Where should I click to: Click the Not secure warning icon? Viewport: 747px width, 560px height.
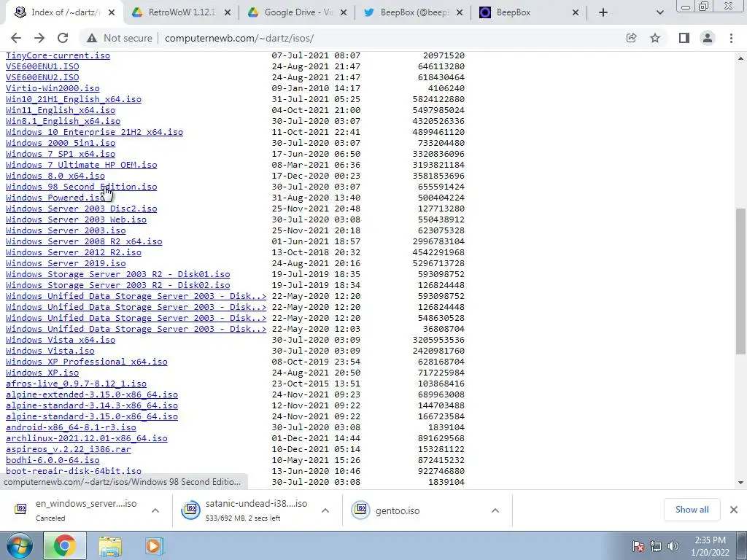pyautogui.click(x=92, y=38)
